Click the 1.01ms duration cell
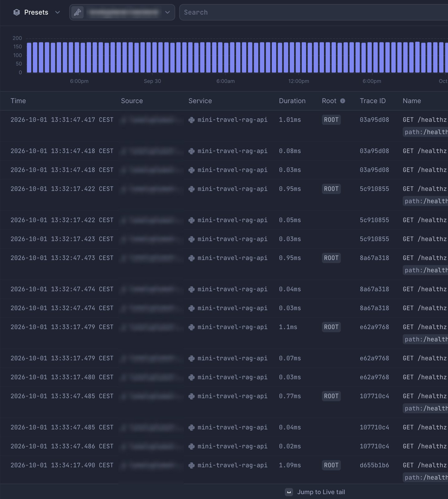Viewport: 448px width, 499px height. click(290, 120)
